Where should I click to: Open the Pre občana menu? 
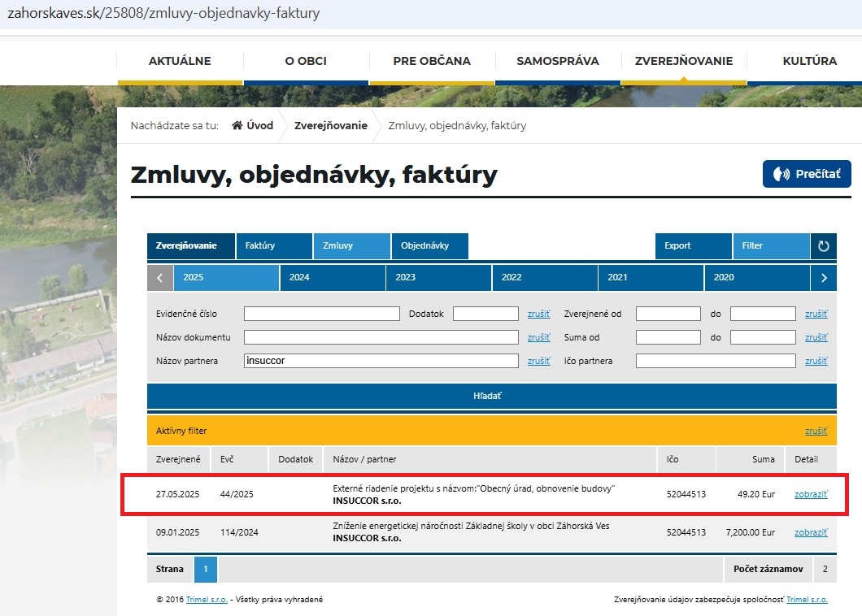click(431, 61)
